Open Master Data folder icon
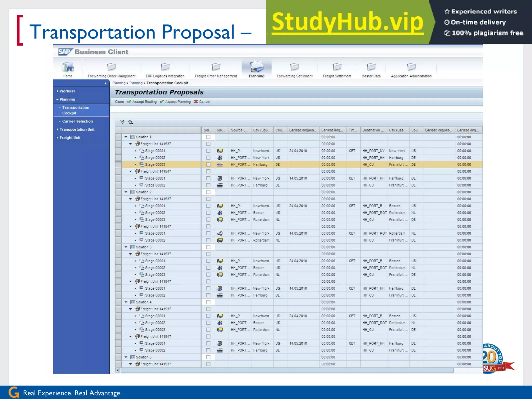 click(x=371, y=67)
